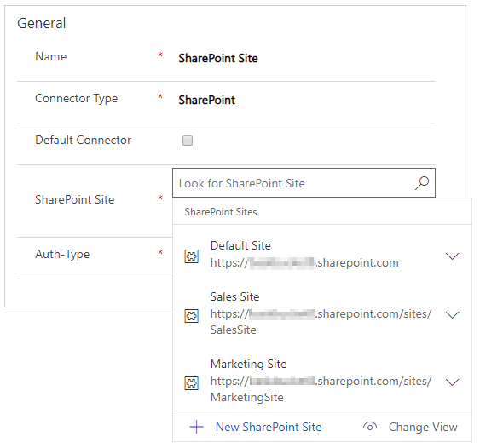This screenshot has height=448, width=480.
Task: Expand the Sales Site entry chevron
Action: click(x=452, y=314)
